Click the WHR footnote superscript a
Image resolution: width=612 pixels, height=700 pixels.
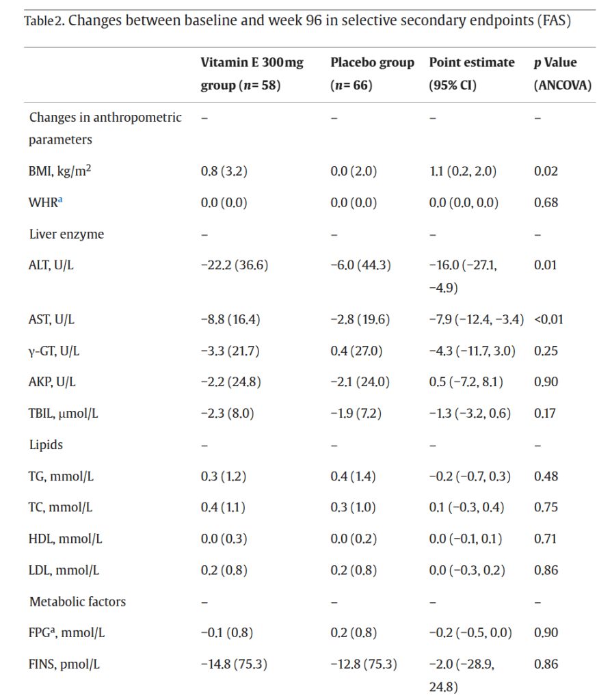pos(59,201)
